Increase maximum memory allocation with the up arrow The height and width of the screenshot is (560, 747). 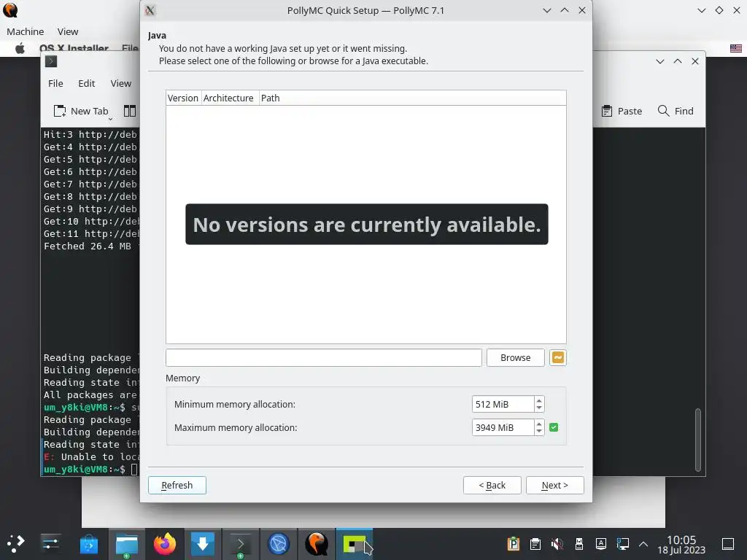pyautogui.click(x=539, y=424)
